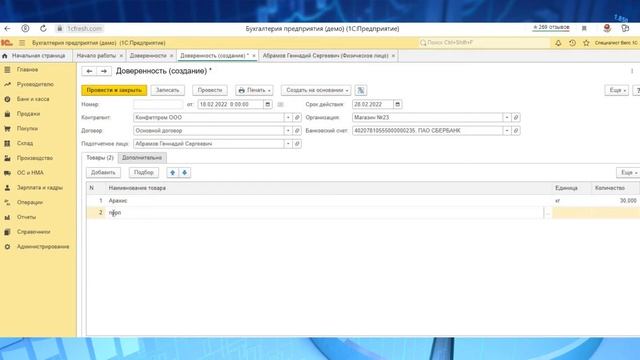Click the Провести button
Screen dimensions: 640x360
click(210, 90)
